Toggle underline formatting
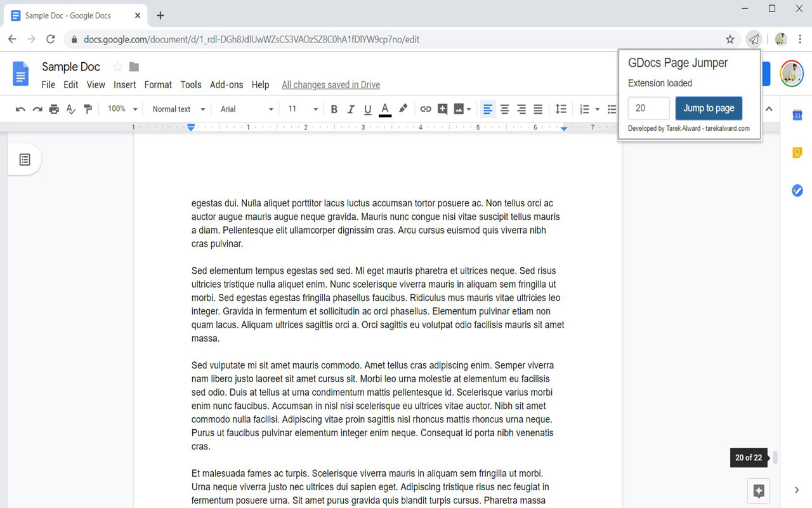 367,109
